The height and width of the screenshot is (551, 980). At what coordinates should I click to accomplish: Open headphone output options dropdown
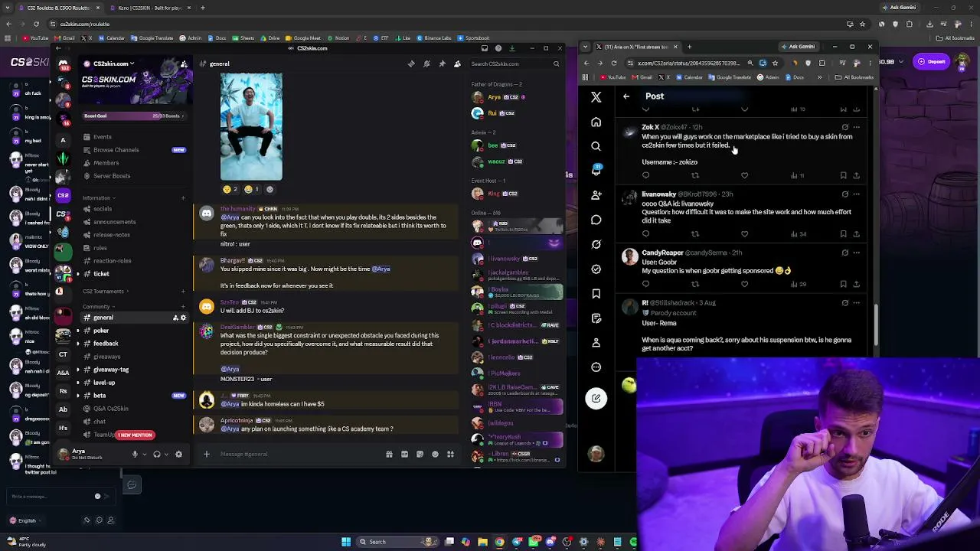pos(166,454)
